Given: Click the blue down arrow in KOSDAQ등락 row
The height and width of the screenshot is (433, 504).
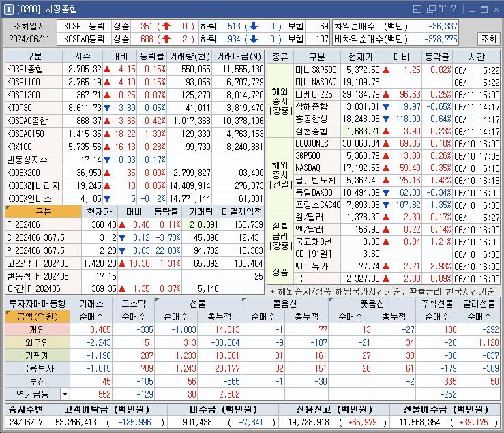Looking at the screenshot, I should coord(254,39).
